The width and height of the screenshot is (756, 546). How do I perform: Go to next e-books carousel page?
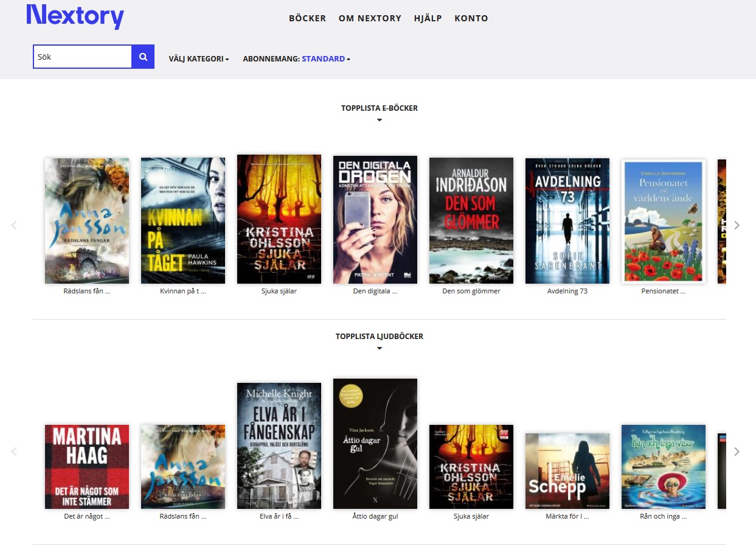coord(737,225)
